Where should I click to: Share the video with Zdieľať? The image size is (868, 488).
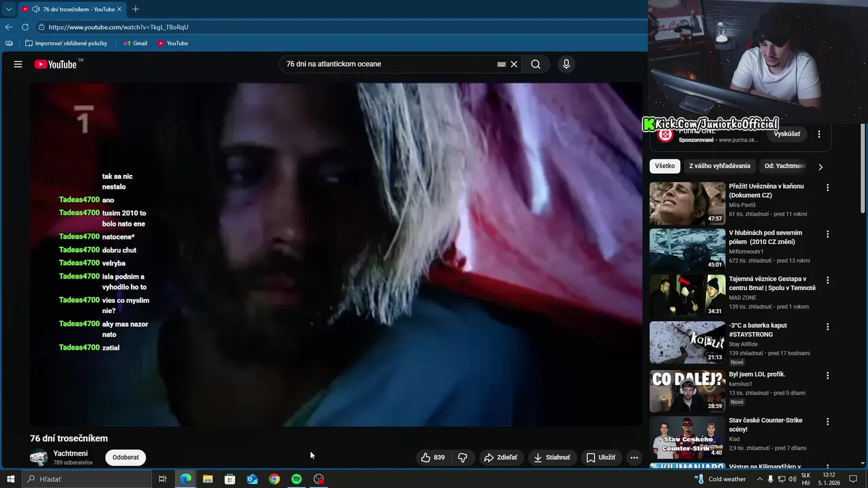point(500,457)
